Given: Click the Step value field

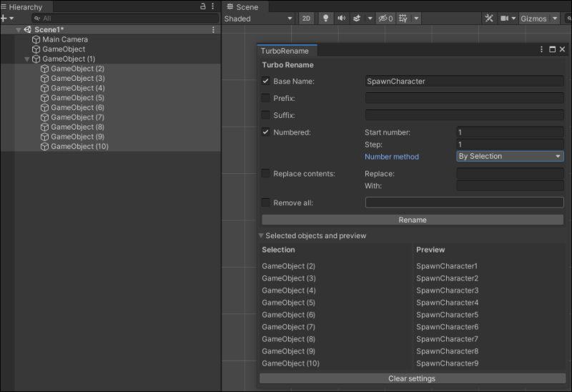Looking at the screenshot, I should coord(510,144).
